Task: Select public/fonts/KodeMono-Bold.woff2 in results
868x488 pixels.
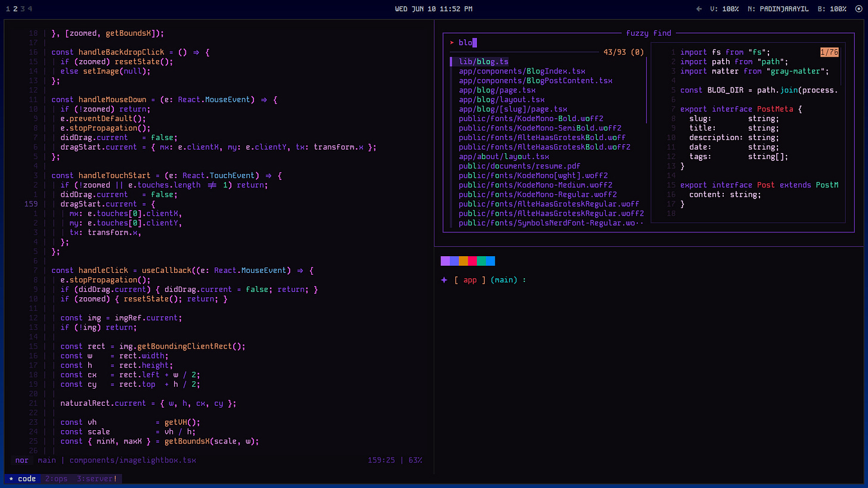Action: point(531,119)
